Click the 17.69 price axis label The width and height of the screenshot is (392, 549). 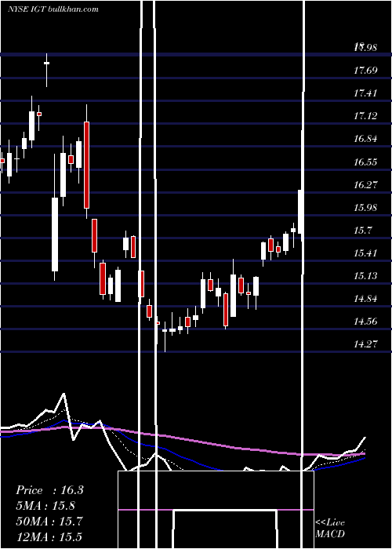point(365,71)
